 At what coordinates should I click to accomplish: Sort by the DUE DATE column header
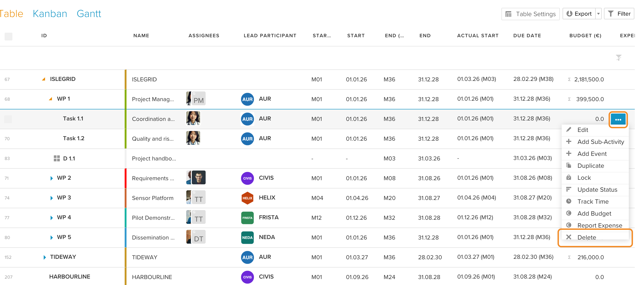click(527, 35)
